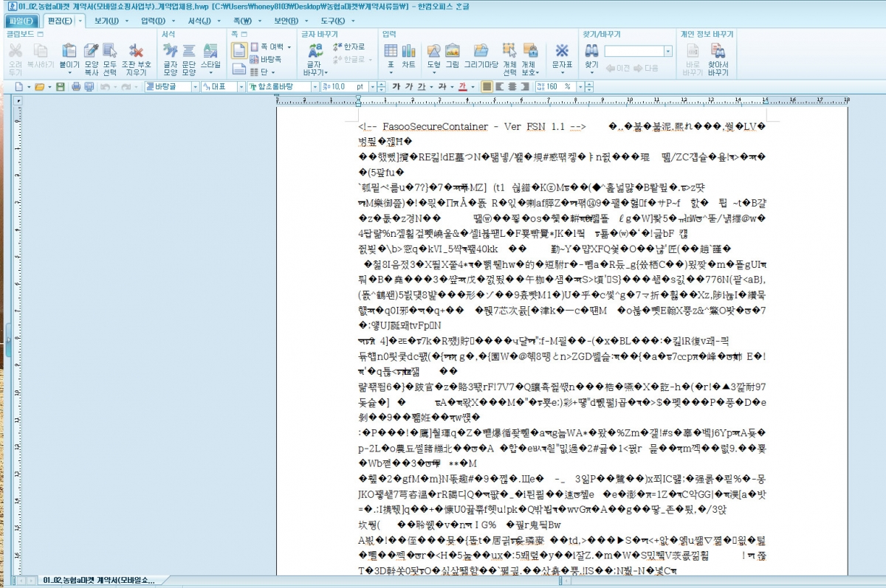The height and width of the screenshot is (588, 886).
Task: Open the 서식(J) menu
Action: [x=199, y=21]
